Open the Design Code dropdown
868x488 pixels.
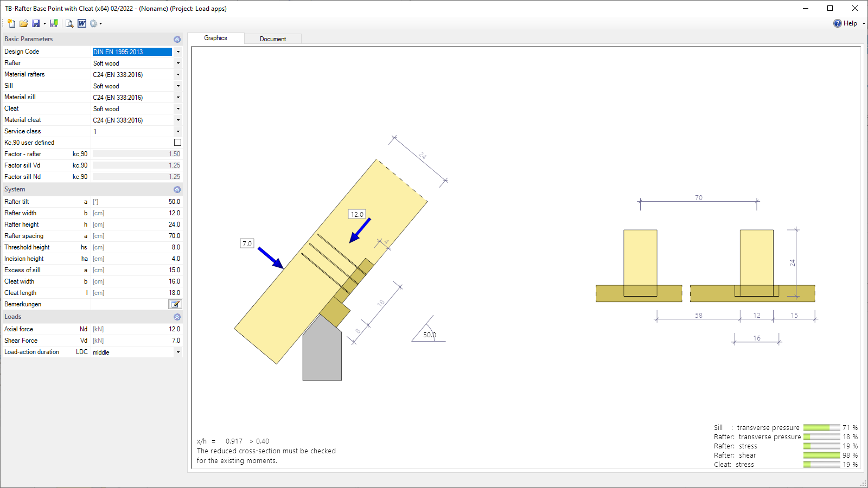[178, 52]
